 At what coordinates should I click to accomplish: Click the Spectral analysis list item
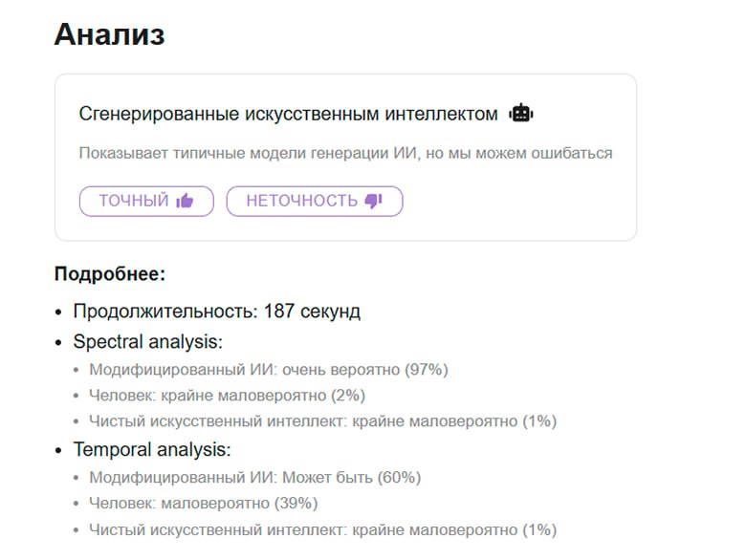pos(148,341)
